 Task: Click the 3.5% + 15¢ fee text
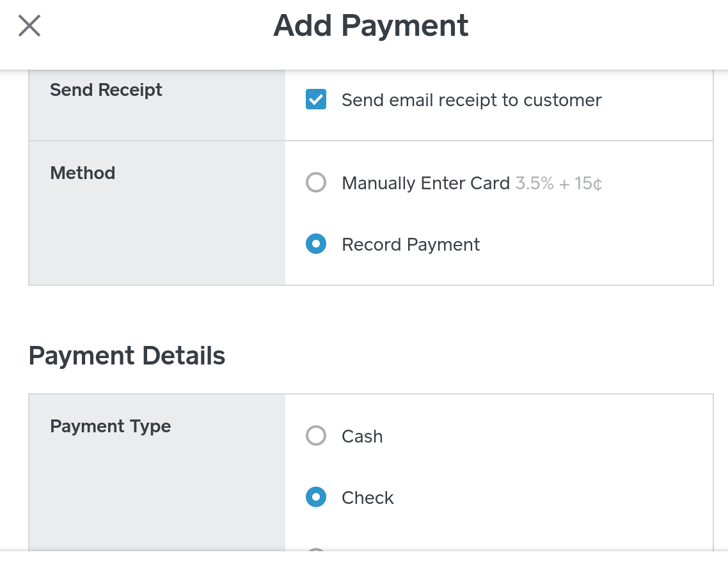[558, 184]
